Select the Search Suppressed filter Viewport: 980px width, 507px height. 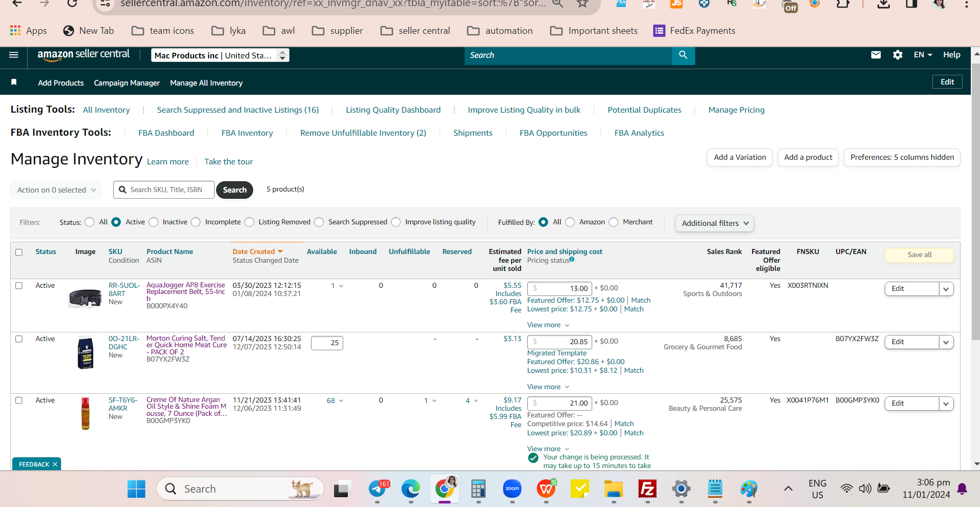click(x=319, y=222)
